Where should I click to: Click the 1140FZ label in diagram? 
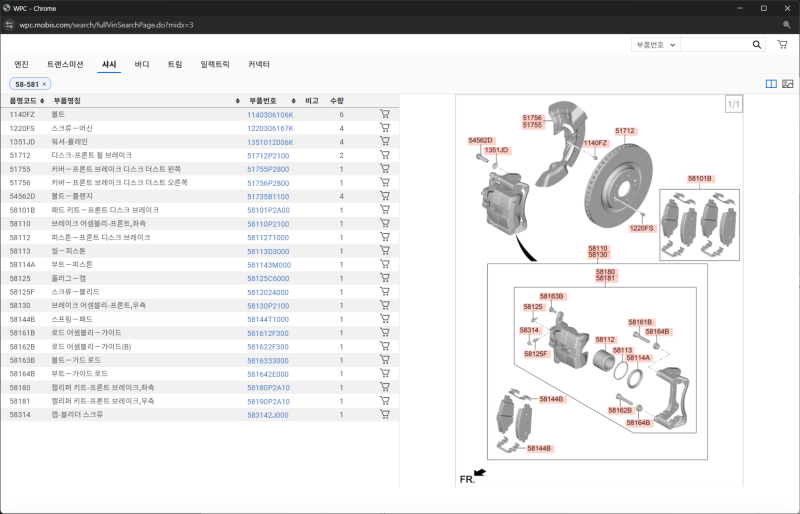(x=595, y=143)
